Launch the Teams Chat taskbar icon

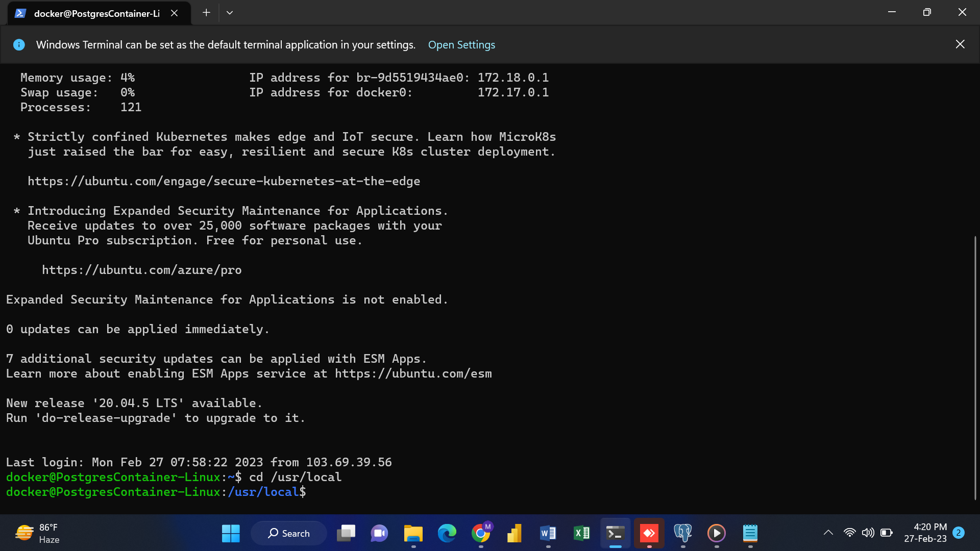click(379, 533)
